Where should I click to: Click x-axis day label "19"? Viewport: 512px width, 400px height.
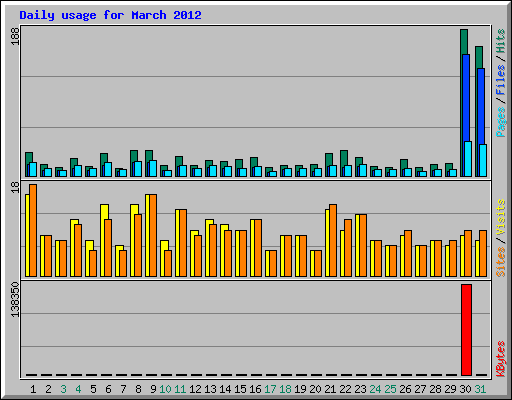point(300,389)
